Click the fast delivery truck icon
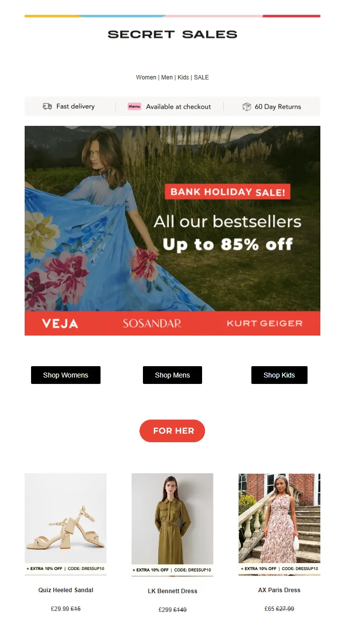345x644 pixels. (47, 107)
